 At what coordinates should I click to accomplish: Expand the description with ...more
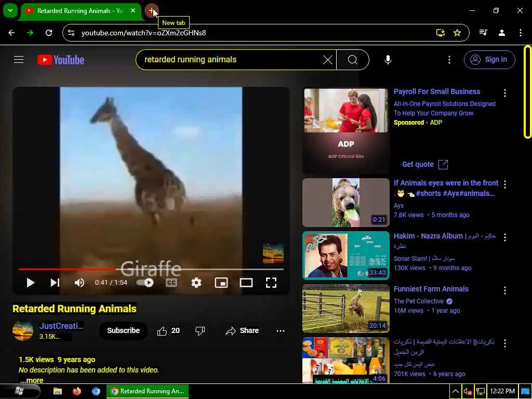32,380
